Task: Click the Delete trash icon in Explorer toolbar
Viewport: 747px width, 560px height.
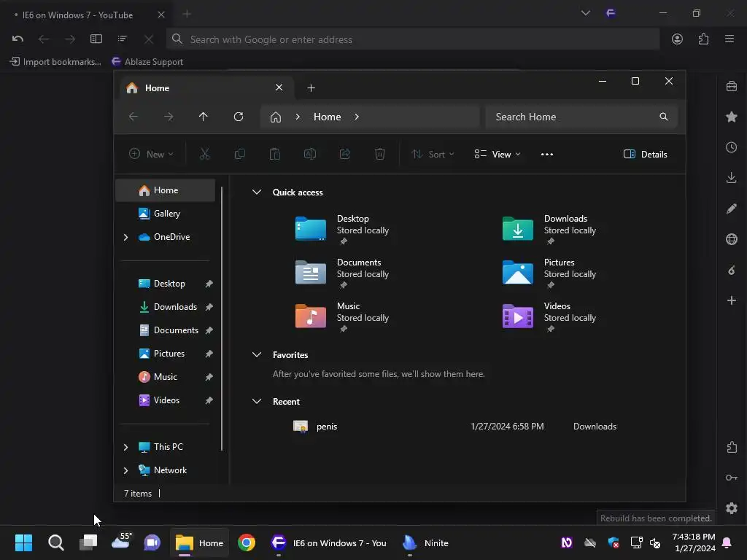Action: (x=379, y=154)
